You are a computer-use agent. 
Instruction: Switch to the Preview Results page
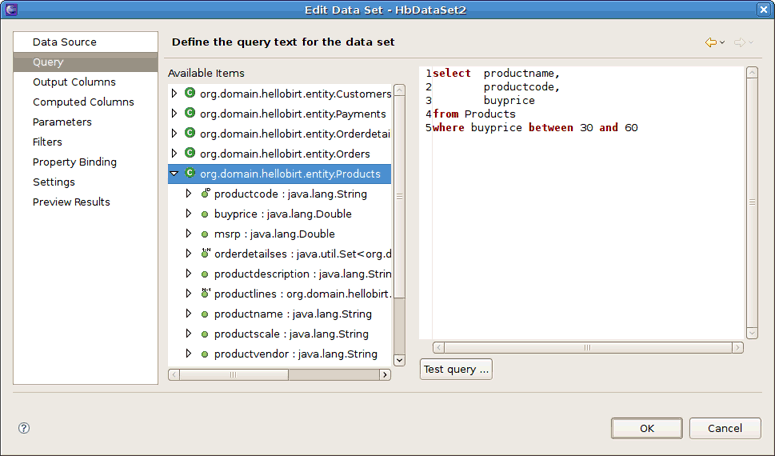[x=71, y=202]
